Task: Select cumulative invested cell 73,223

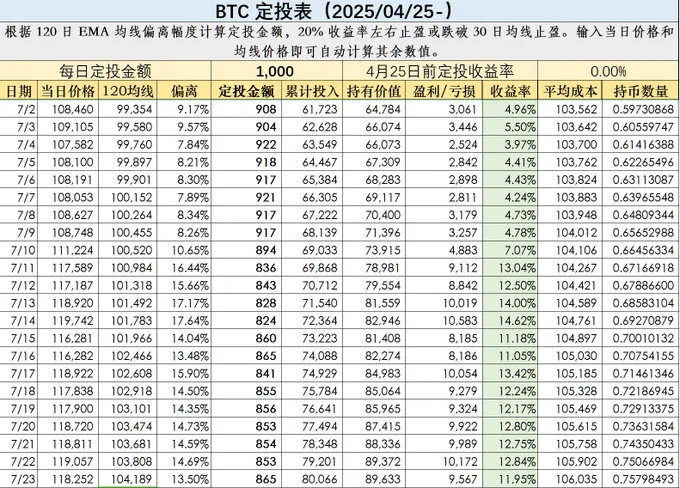Action: (312, 338)
